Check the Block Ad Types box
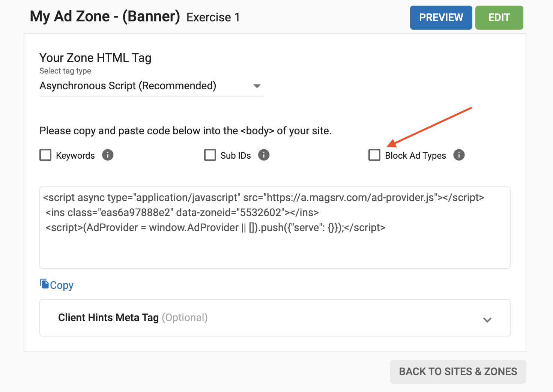 (x=374, y=155)
